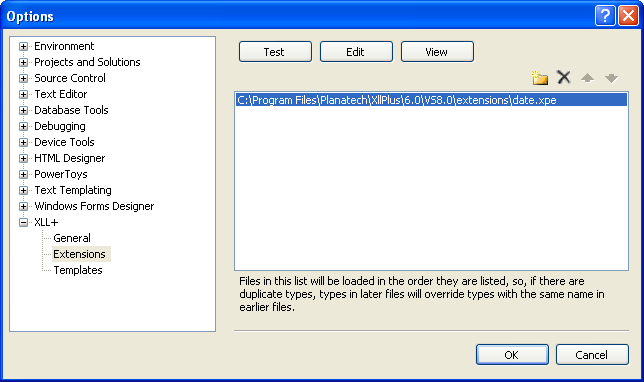Move extension down with arrow icon
The width and height of the screenshot is (644, 382).
click(x=612, y=78)
